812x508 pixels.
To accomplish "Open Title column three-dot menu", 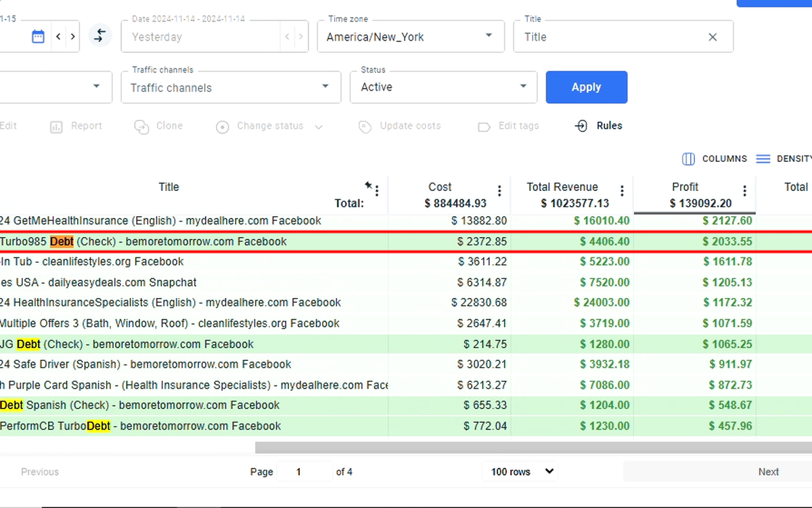I will [377, 191].
